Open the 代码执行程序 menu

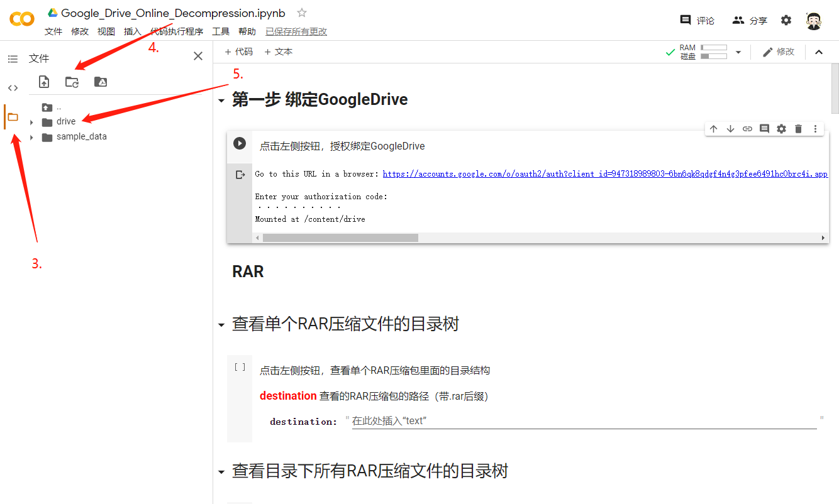tap(177, 31)
